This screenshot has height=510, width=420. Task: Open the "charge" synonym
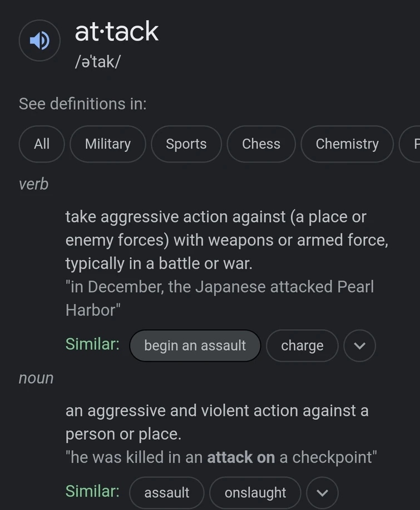302,346
